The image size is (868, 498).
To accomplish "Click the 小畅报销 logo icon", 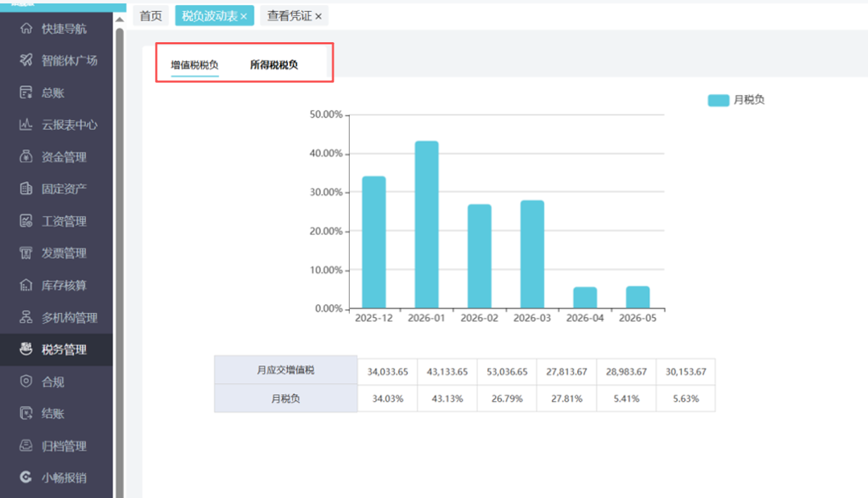I will click(26, 478).
